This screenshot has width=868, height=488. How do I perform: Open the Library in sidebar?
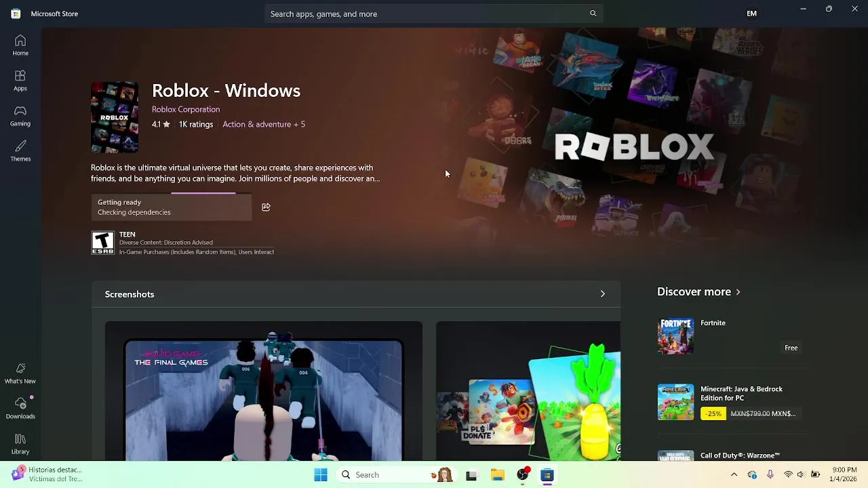click(20, 444)
